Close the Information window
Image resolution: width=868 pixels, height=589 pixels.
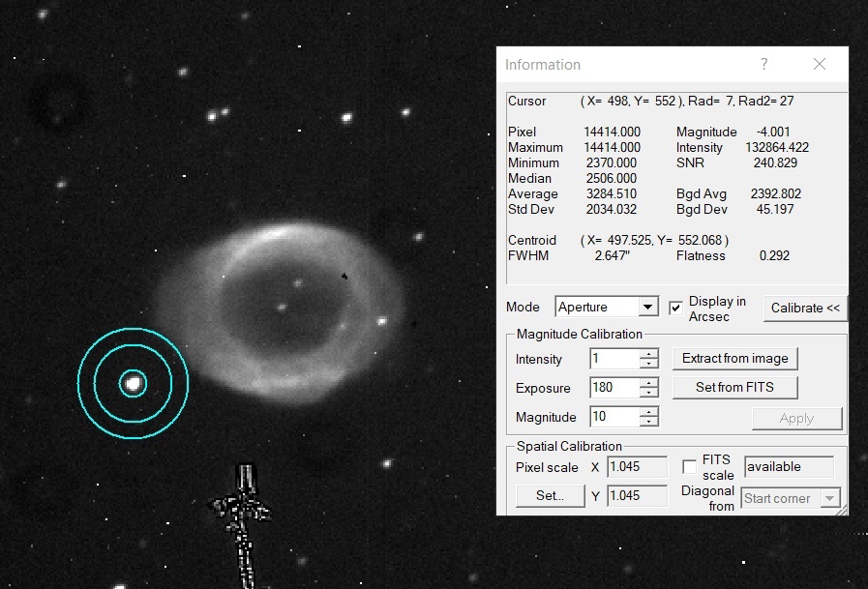[820, 64]
